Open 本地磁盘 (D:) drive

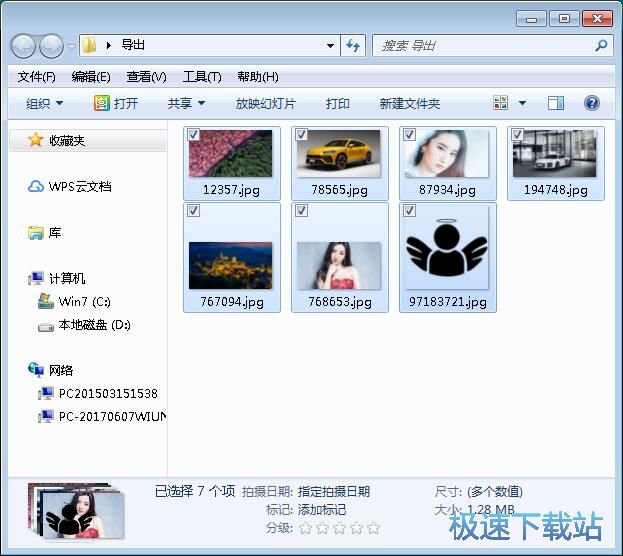95,325
